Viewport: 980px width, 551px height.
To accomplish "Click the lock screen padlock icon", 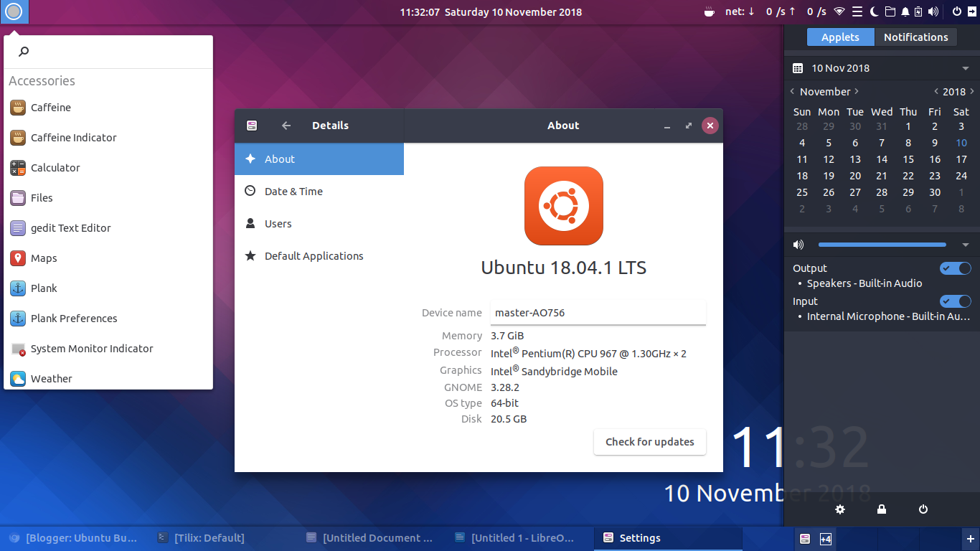I will tap(882, 509).
